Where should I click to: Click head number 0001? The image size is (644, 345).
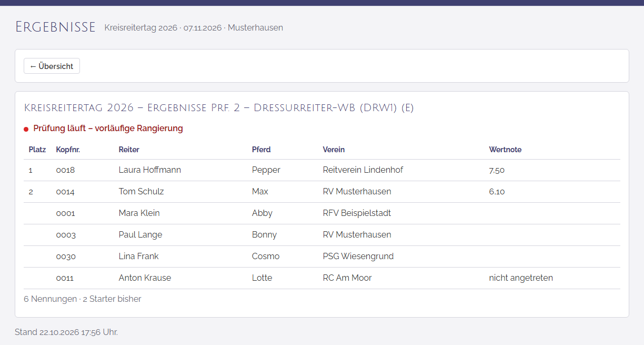coord(65,213)
